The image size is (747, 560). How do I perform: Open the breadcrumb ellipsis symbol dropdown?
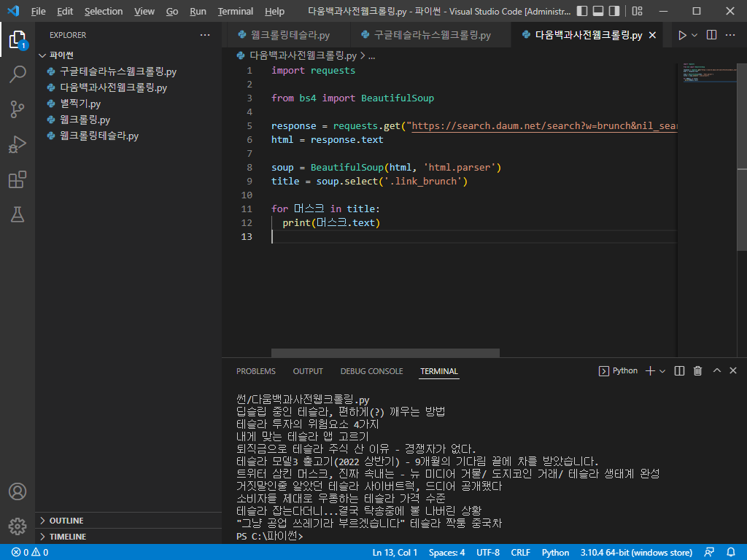(372, 56)
